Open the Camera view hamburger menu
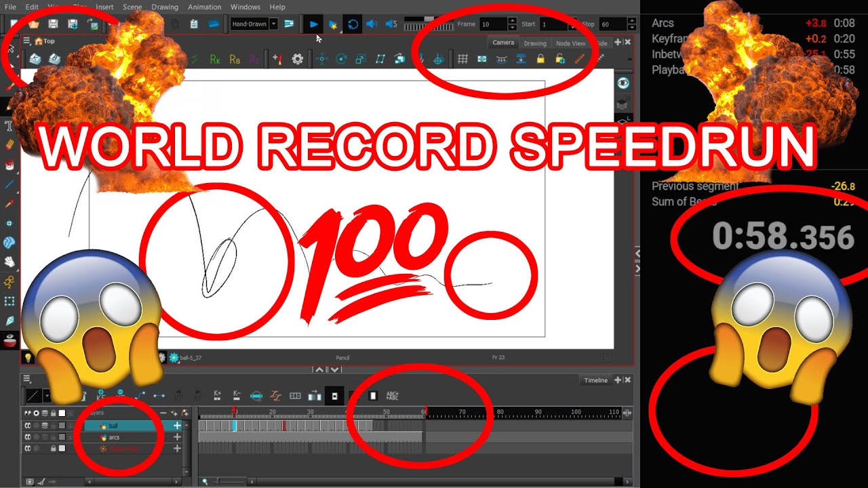This screenshot has width=868, height=488. tap(27, 41)
